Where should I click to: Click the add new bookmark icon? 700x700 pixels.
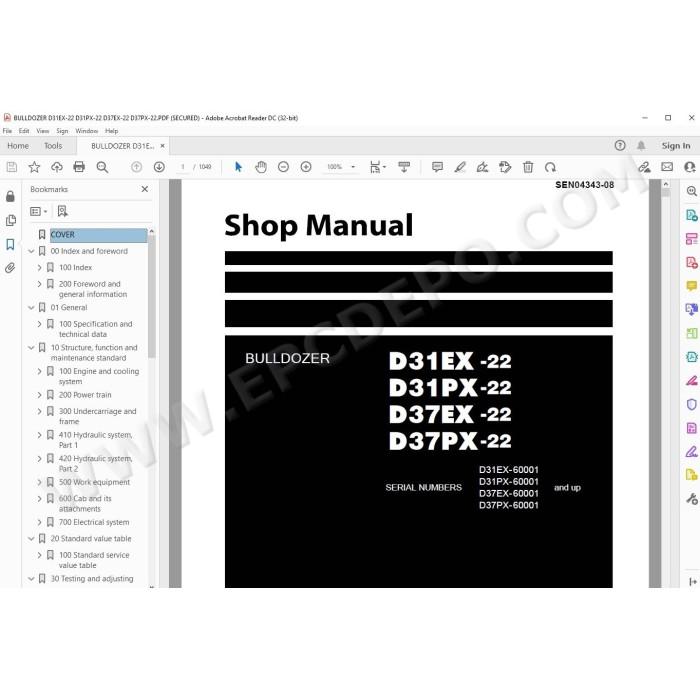62,211
